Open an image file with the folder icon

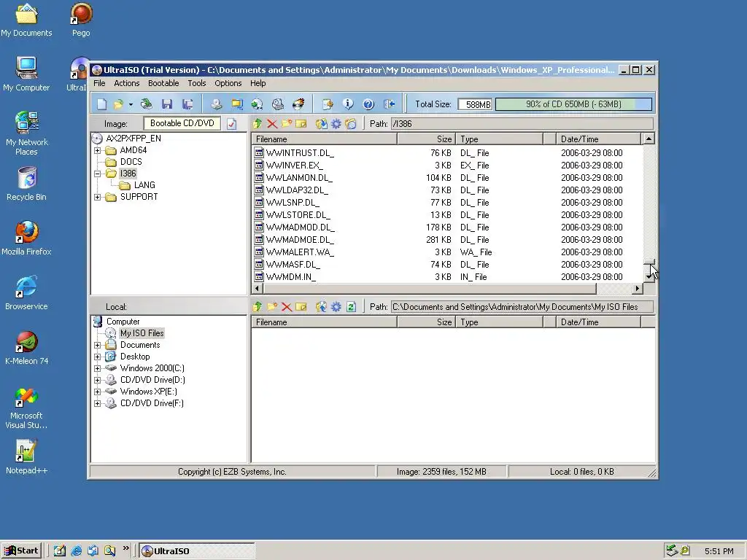(x=118, y=104)
